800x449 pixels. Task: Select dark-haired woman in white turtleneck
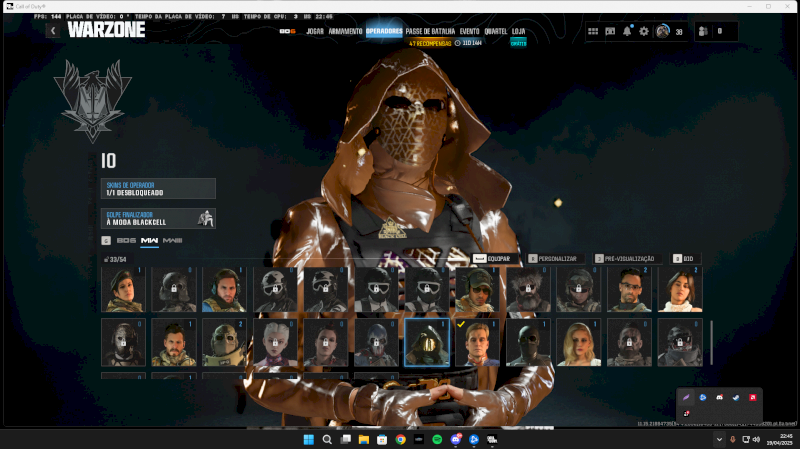680,289
